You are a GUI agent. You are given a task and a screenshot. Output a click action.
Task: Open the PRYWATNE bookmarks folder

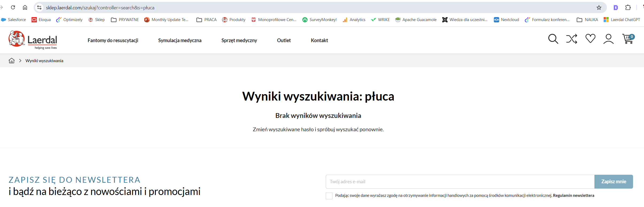125,20
